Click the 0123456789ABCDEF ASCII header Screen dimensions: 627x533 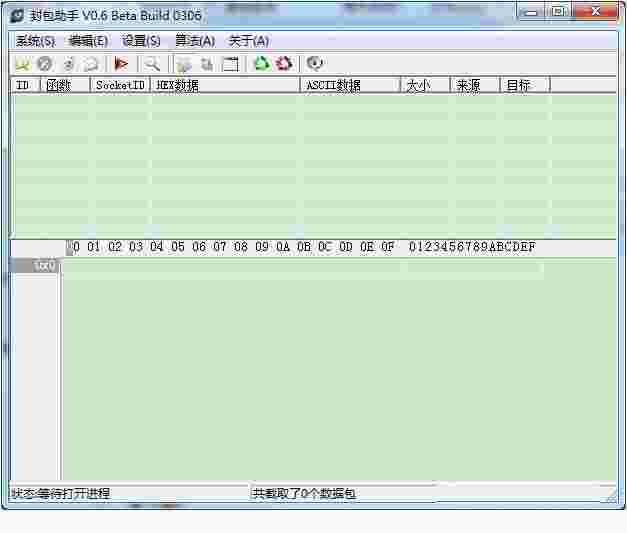[472, 247]
